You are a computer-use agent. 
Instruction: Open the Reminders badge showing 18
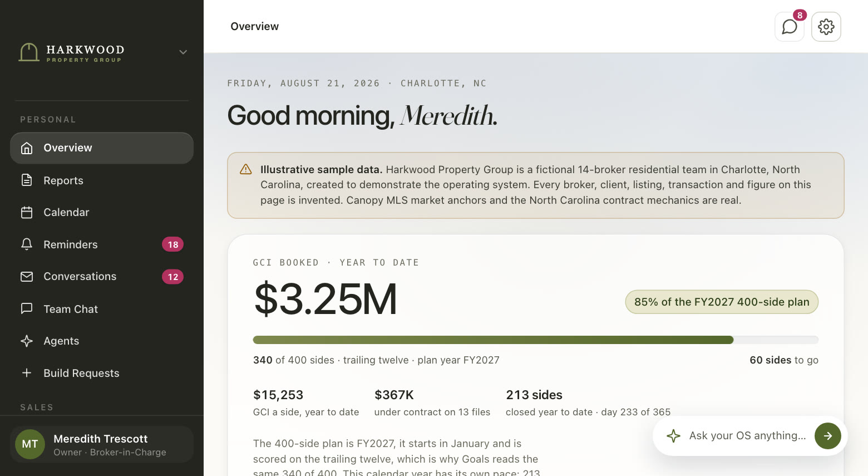click(x=173, y=244)
